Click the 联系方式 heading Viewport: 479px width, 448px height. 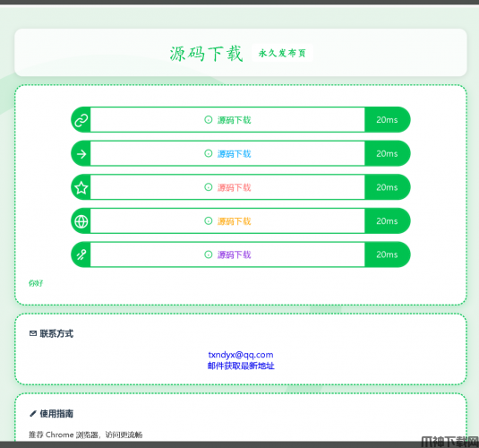[56, 333]
